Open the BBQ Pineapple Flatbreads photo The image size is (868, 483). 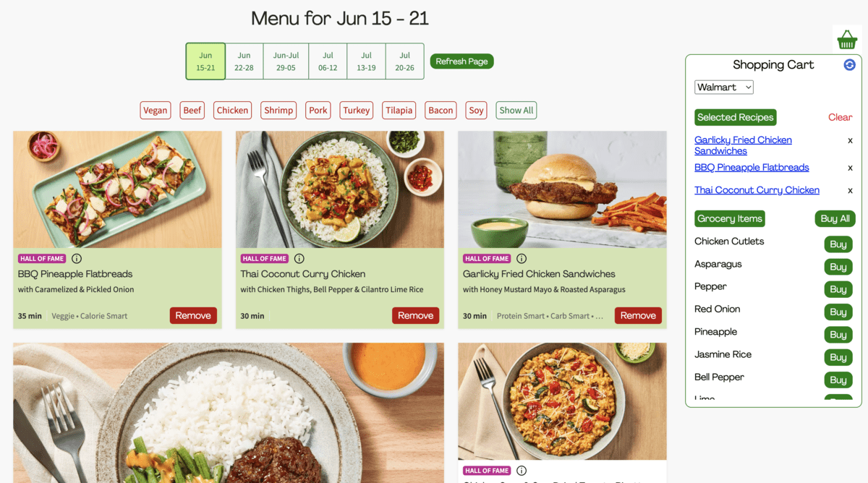click(117, 189)
